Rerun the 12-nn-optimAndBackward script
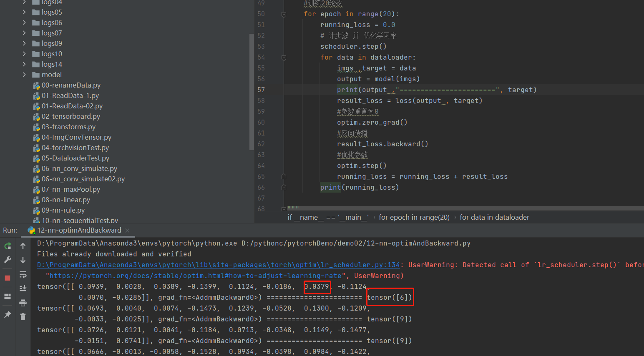 (8, 246)
